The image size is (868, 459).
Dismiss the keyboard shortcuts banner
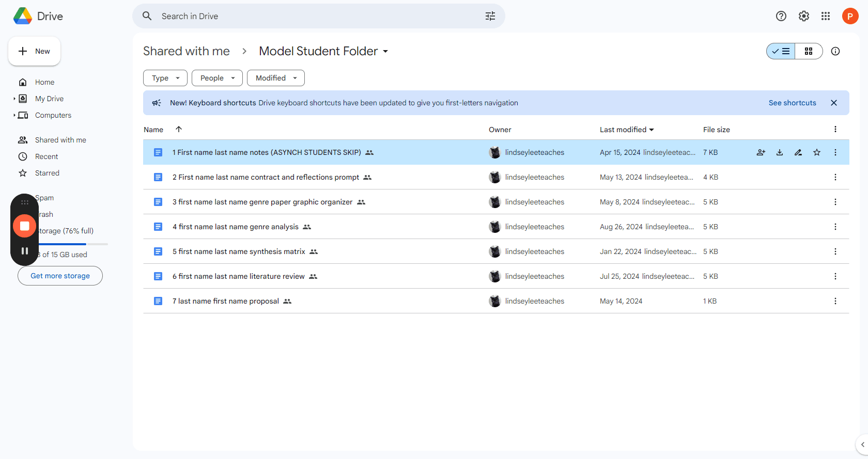(834, 103)
